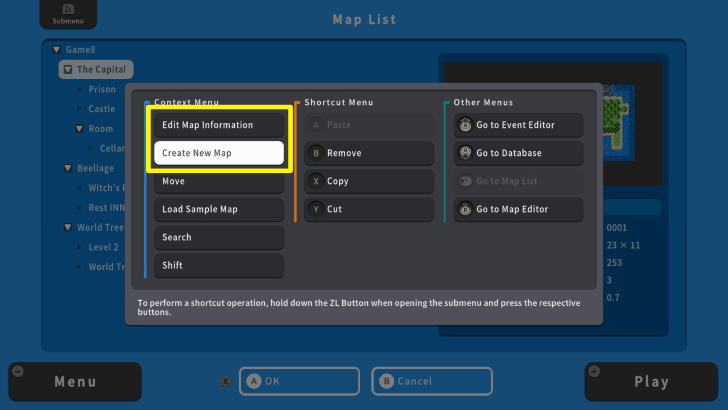
Task: Click the disabled Paste shortcut entry
Action: pyautogui.click(x=369, y=125)
